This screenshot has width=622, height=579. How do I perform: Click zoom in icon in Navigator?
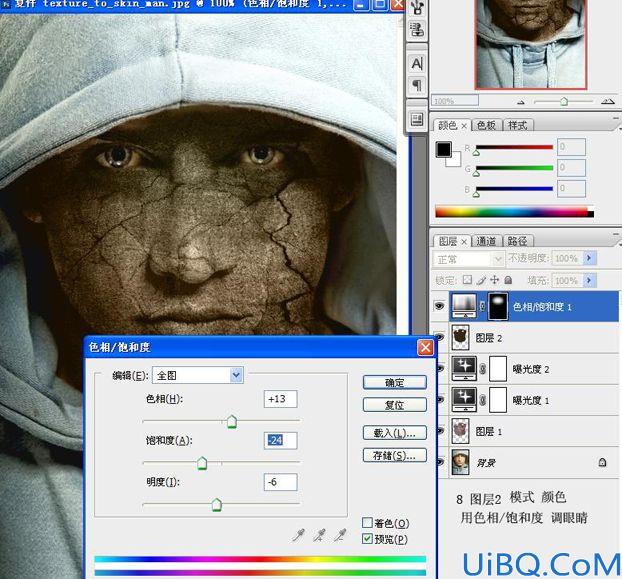click(607, 102)
